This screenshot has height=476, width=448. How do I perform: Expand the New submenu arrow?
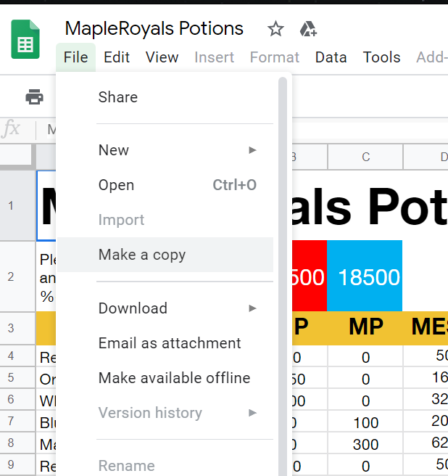252,150
